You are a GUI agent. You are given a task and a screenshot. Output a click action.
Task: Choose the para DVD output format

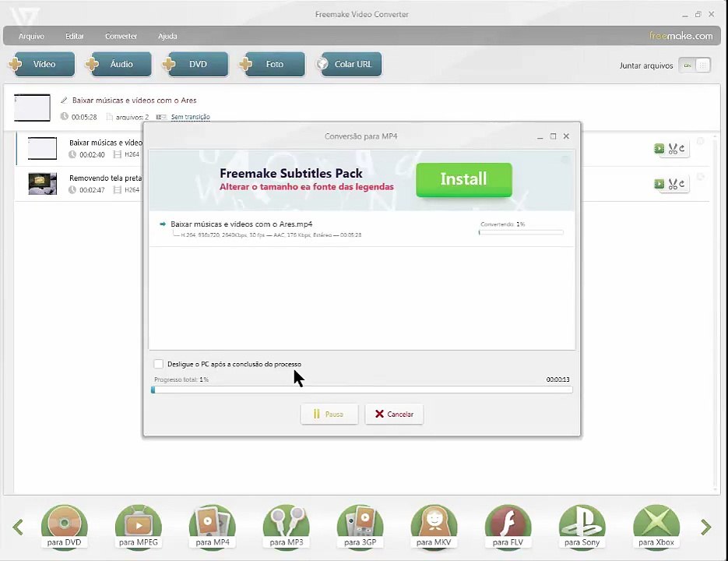(x=64, y=527)
